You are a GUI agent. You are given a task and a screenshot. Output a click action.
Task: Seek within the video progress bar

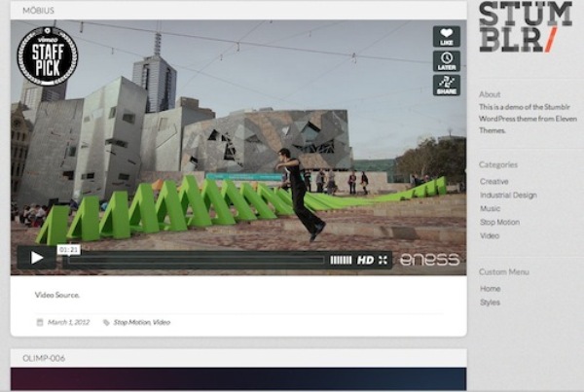(x=195, y=260)
